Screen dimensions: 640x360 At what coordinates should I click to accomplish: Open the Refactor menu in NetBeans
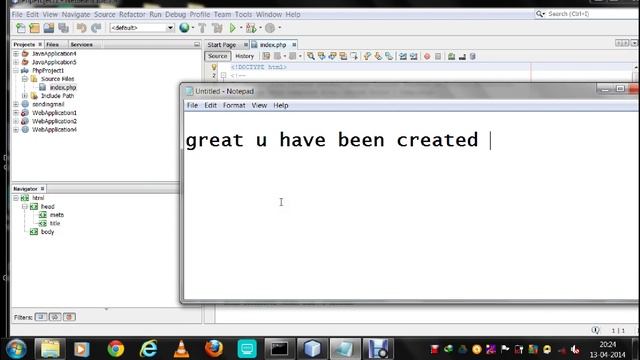(x=132, y=14)
